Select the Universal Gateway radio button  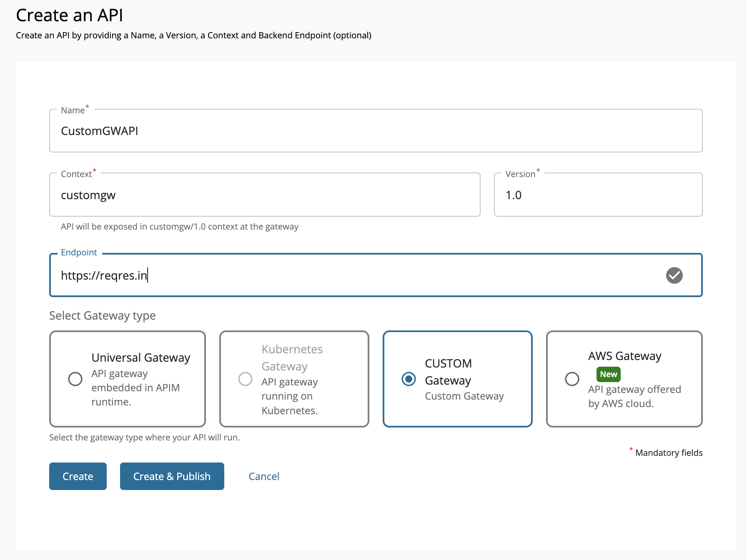point(75,379)
